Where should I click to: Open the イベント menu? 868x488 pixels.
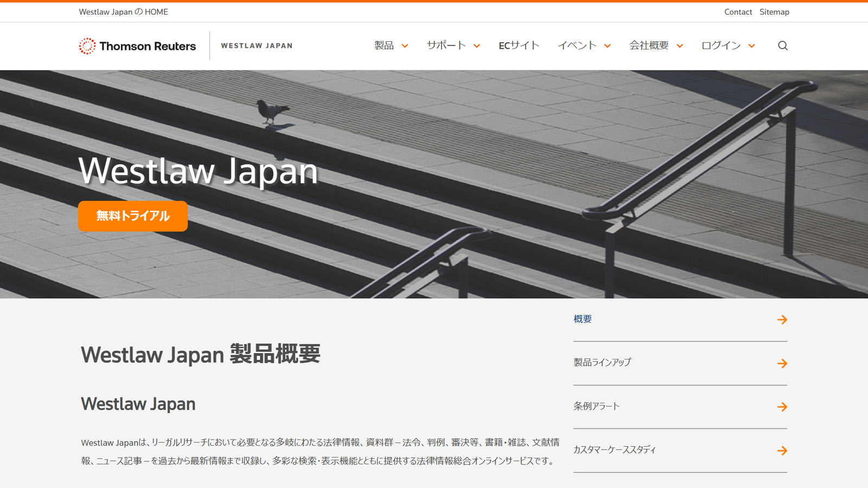click(577, 46)
